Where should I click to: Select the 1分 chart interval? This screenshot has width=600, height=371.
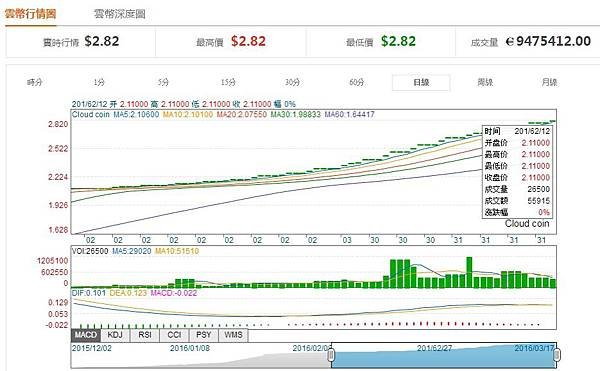pos(99,82)
